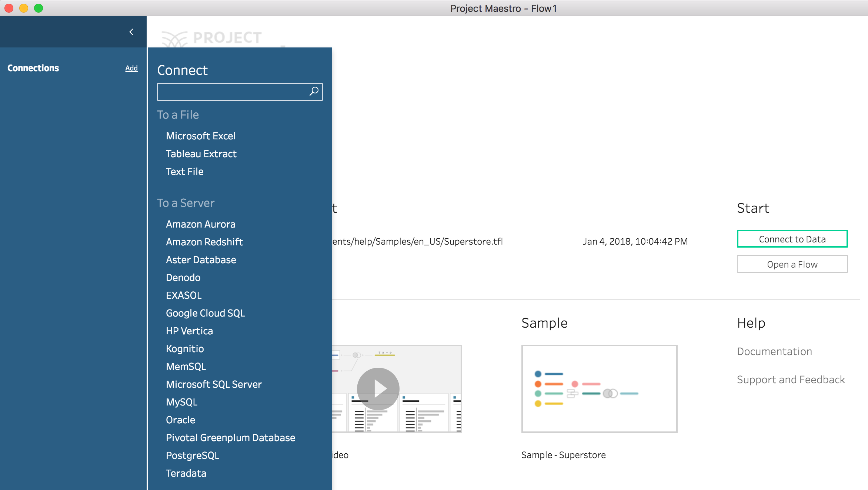Image resolution: width=868 pixels, height=490 pixels.
Task: Click the search magnifier icon
Action: (314, 91)
